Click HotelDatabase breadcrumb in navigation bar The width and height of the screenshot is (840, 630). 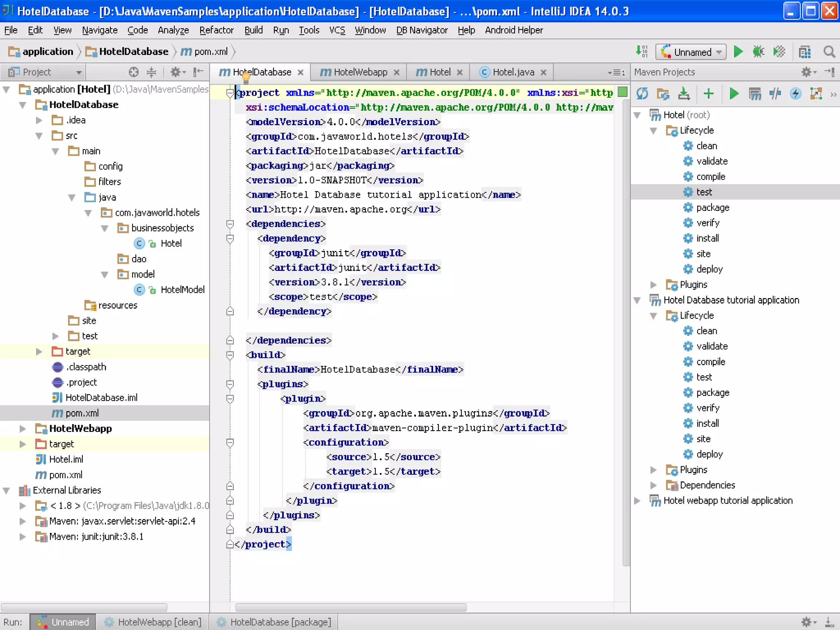(x=127, y=52)
